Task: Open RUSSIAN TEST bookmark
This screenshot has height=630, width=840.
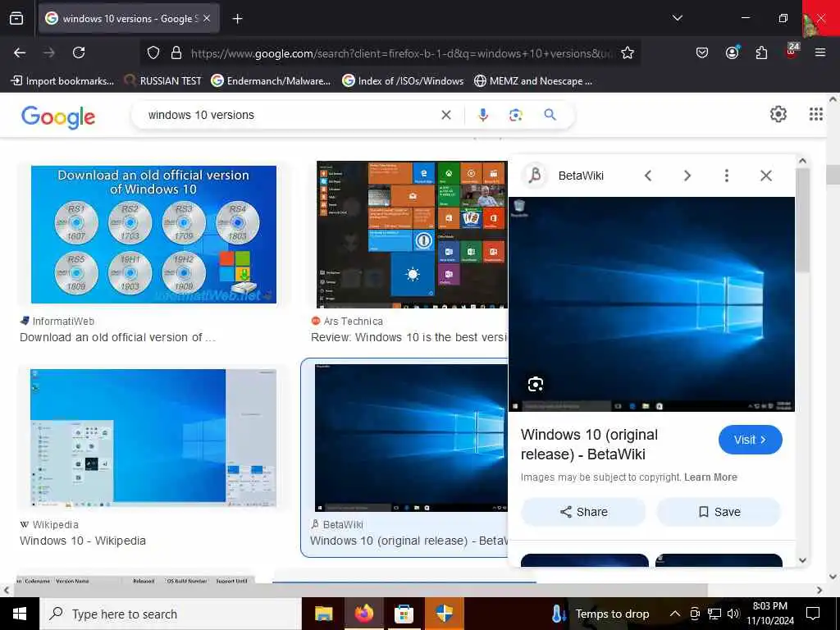Action: [x=163, y=81]
